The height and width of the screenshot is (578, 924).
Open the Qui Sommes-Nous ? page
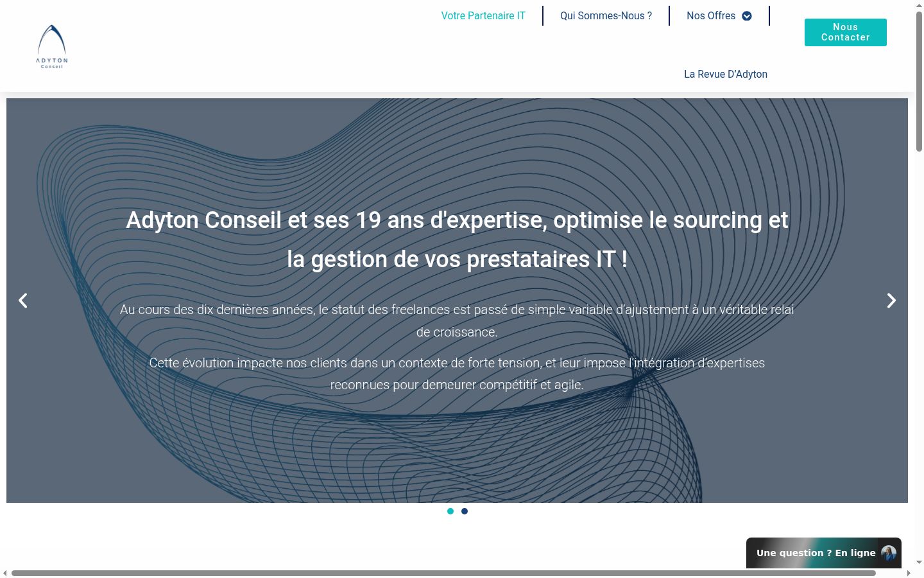pos(606,16)
